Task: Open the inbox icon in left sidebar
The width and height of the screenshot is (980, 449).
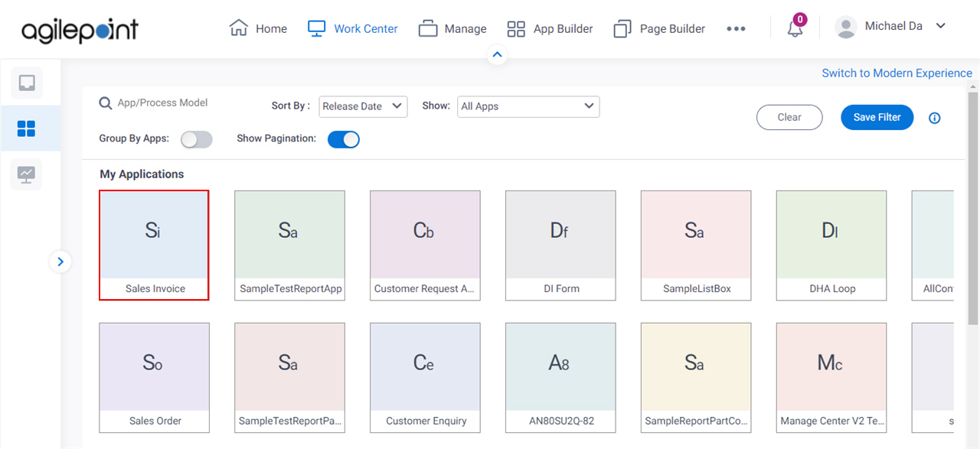Action: pyautogui.click(x=27, y=83)
